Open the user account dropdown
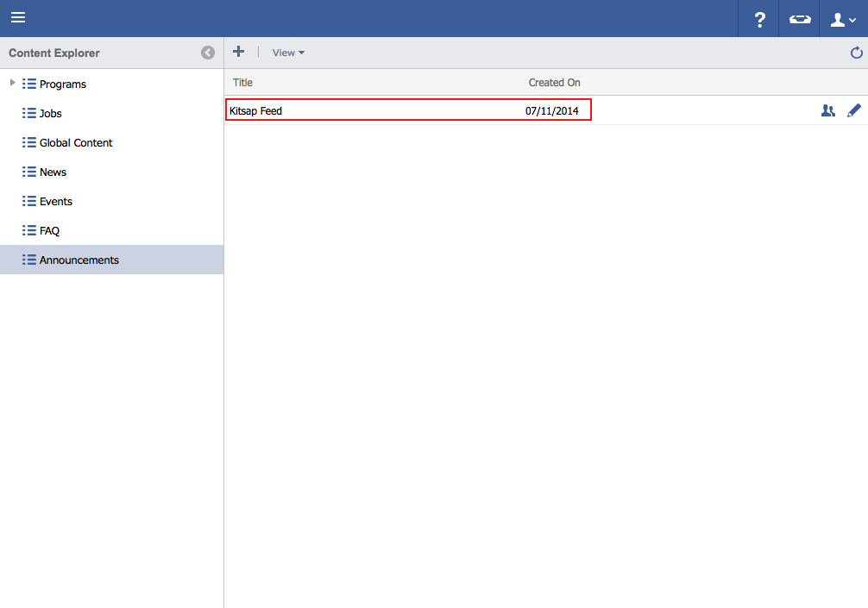 point(842,19)
